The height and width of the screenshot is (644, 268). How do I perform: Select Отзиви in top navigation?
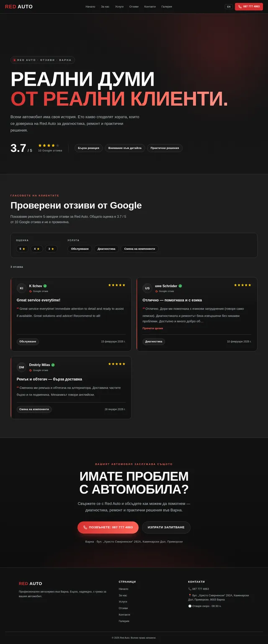click(x=134, y=7)
